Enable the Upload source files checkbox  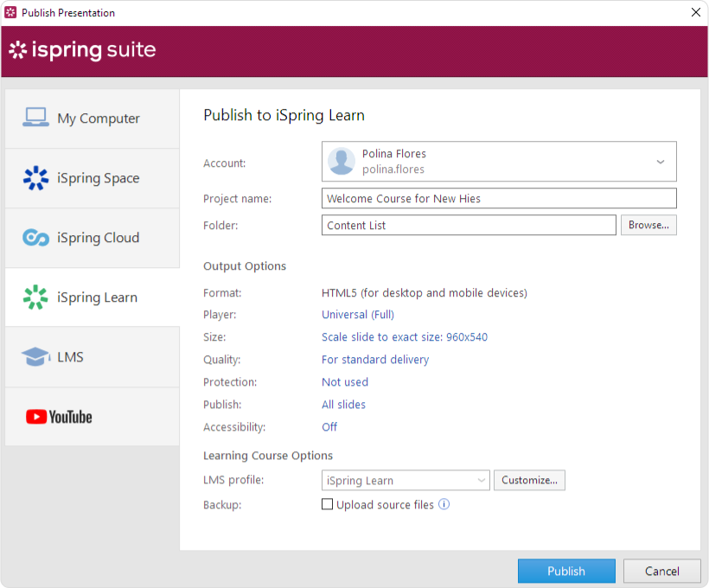tap(327, 504)
